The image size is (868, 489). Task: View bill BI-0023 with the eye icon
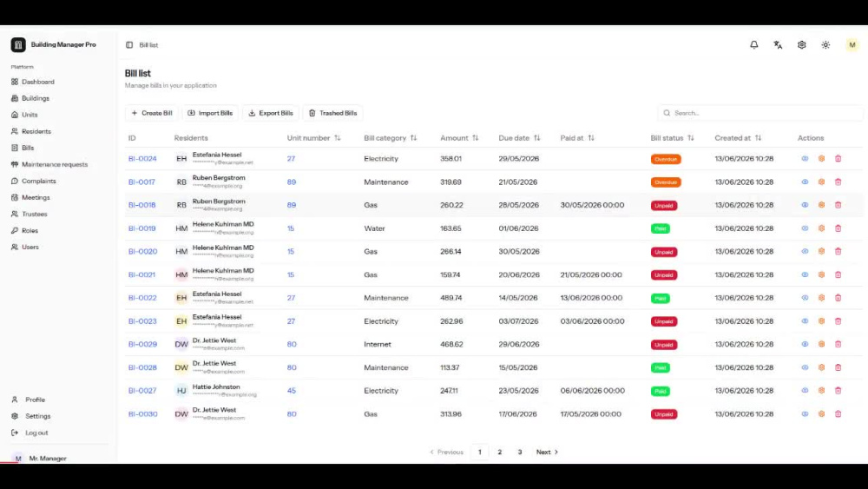[805, 321]
